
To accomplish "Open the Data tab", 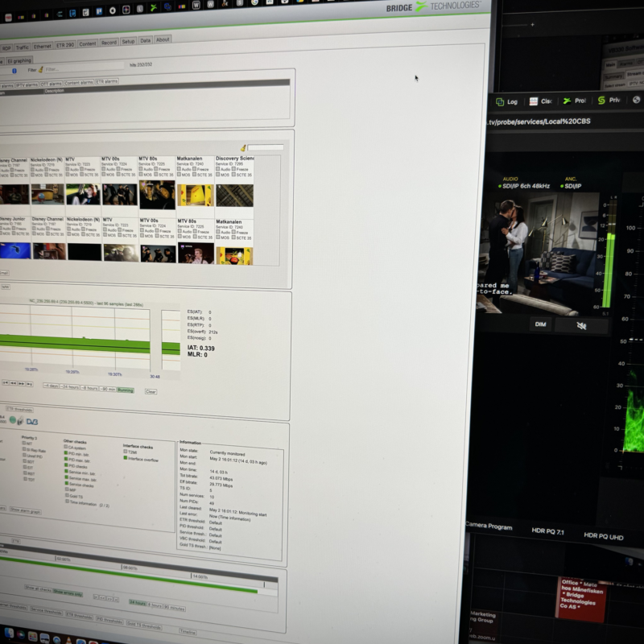I will point(146,40).
